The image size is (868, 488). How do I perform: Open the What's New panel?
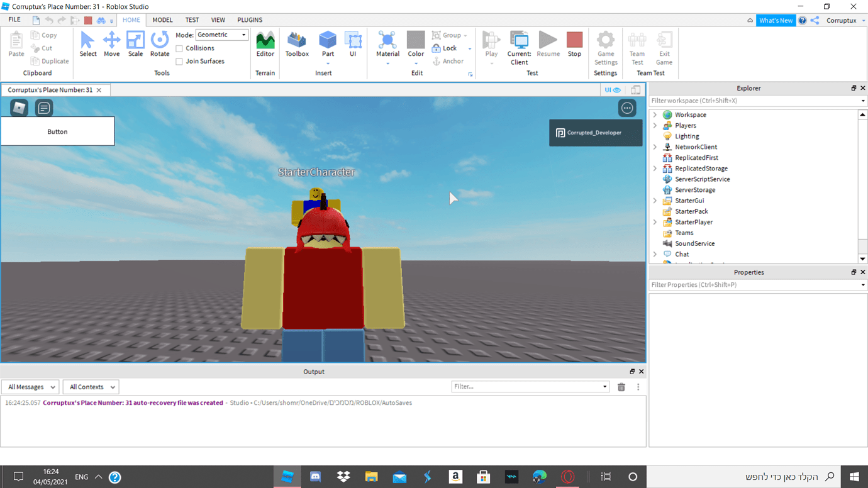click(x=776, y=19)
